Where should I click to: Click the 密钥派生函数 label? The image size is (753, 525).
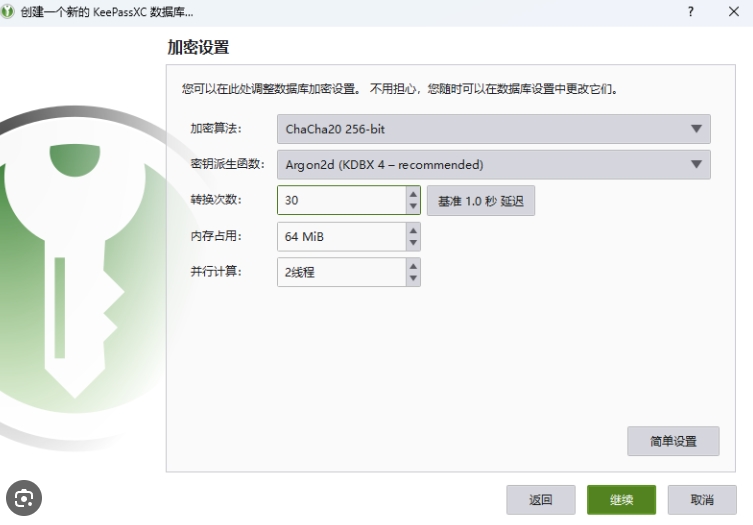coord(227,164)
